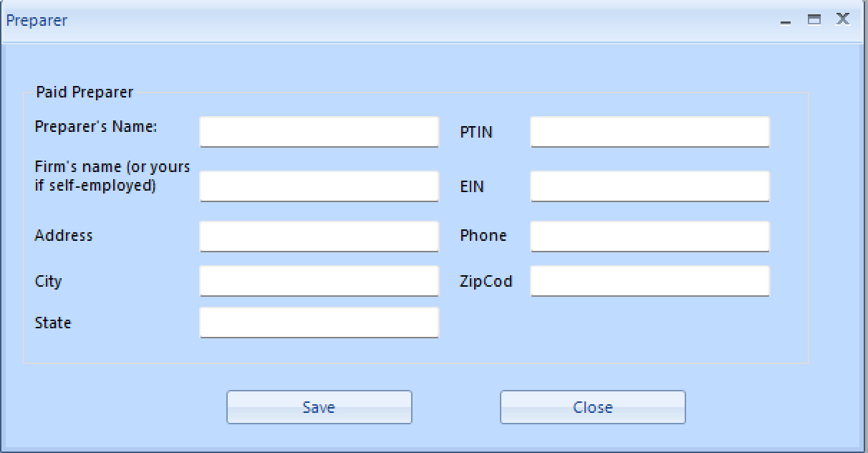This screenshot has width=868, height=453.
Task: Click the ZipCod entry field
Action: [649, 281]
